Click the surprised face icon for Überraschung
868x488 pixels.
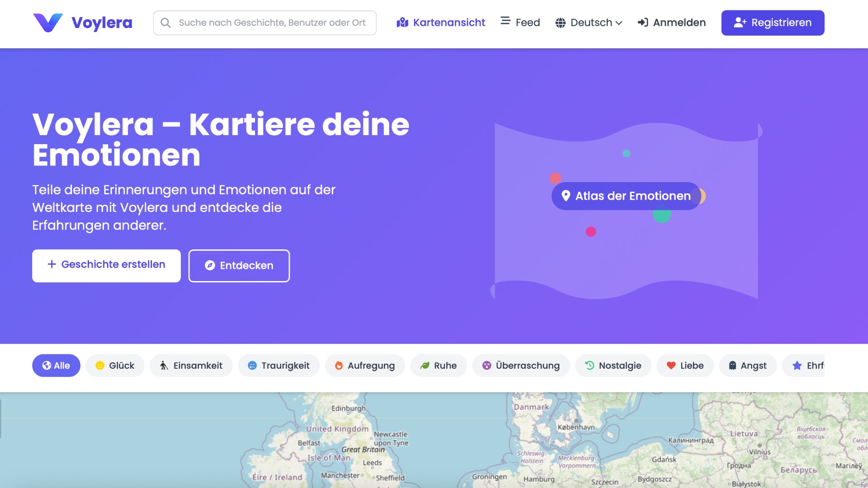pyautogui.click(x=486, y=366)
